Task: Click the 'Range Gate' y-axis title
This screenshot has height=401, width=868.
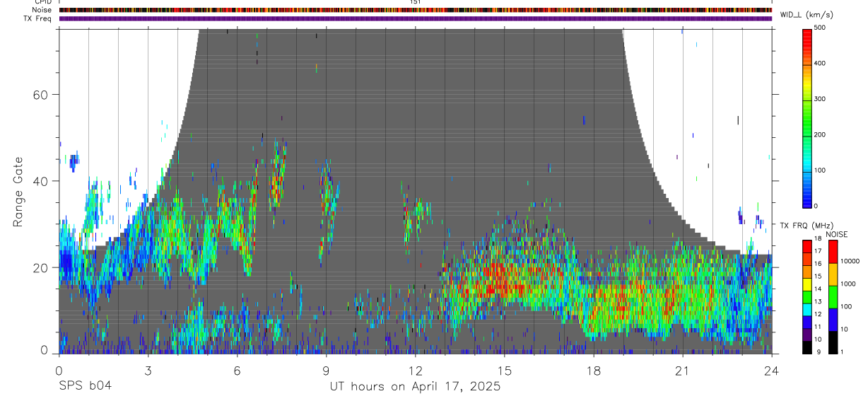Action: (x=18, y=192)
